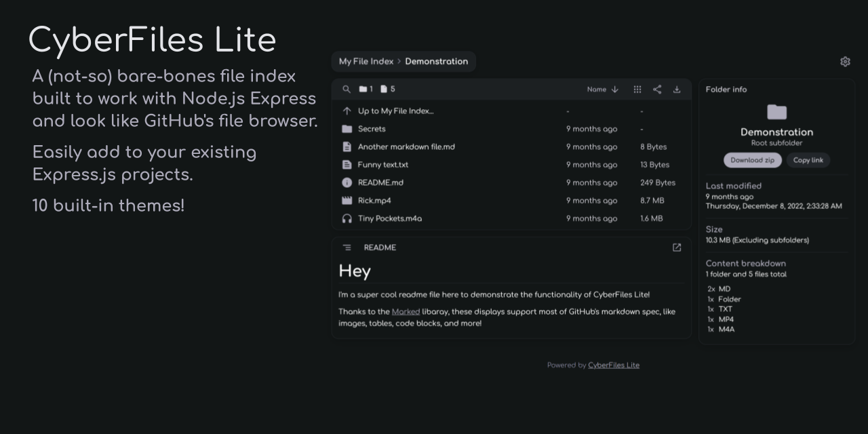Screen dimensions: 868x434
Task: Click the download icon in toolbar
Action: pyautogui.click(x=677, y=90)
